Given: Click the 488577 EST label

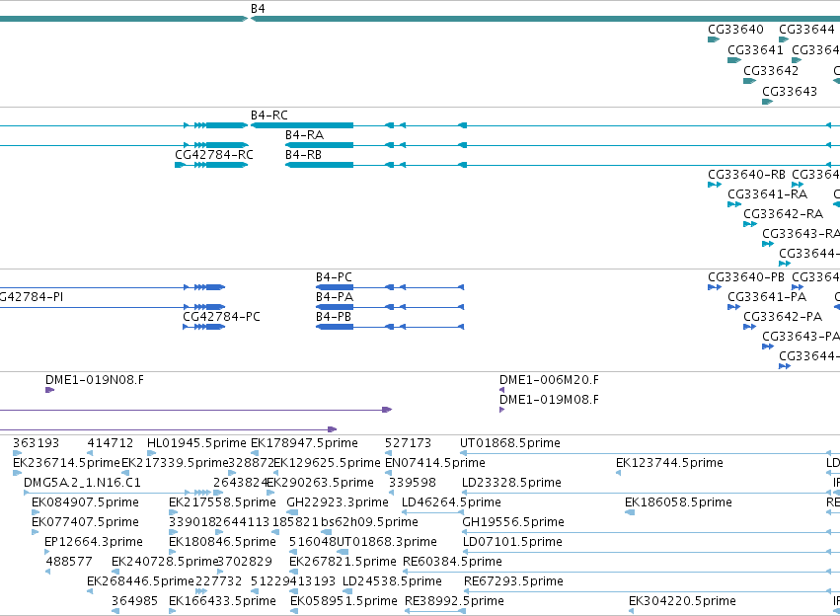Looking at the screenshot, I should pyautogui.click(x=69, y=563).
